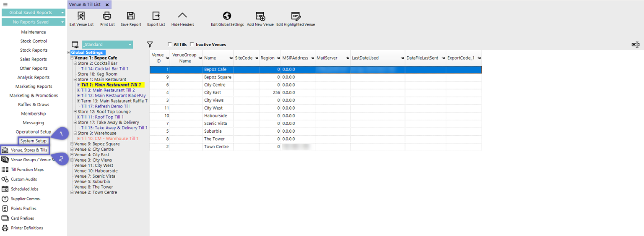Open Printer Definitions icon
644x236 pixels.
[5, 228]
